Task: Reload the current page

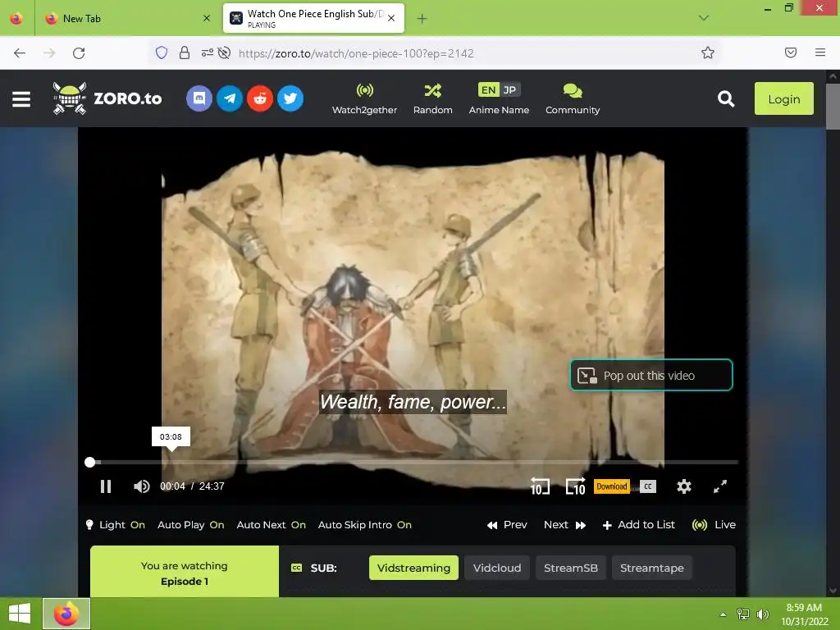Action: coord(79,53)
